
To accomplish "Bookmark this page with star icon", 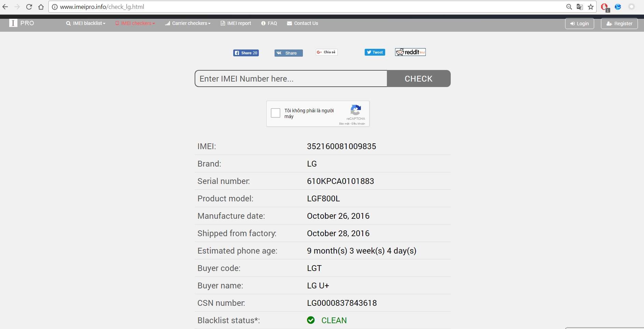I will pos(591,7).
